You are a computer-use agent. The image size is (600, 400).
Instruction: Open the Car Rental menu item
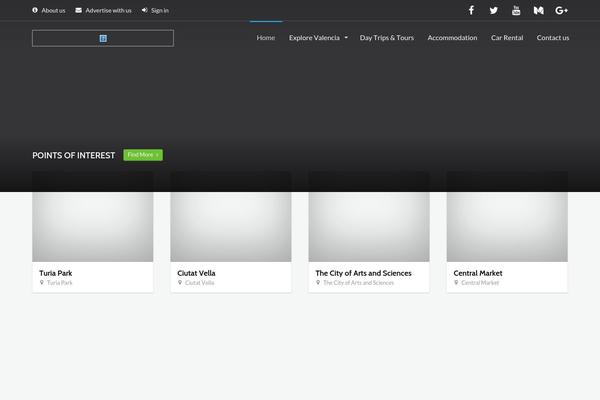click(x=507, y=38)
